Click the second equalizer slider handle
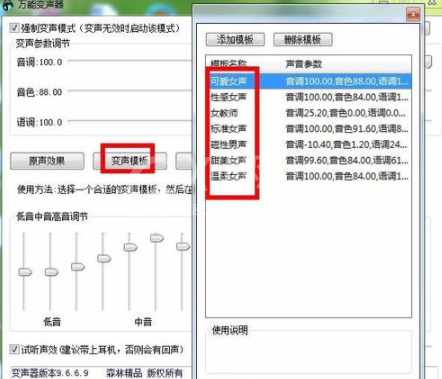Screen dimensions: 442x379 click(x=51, y=272)
